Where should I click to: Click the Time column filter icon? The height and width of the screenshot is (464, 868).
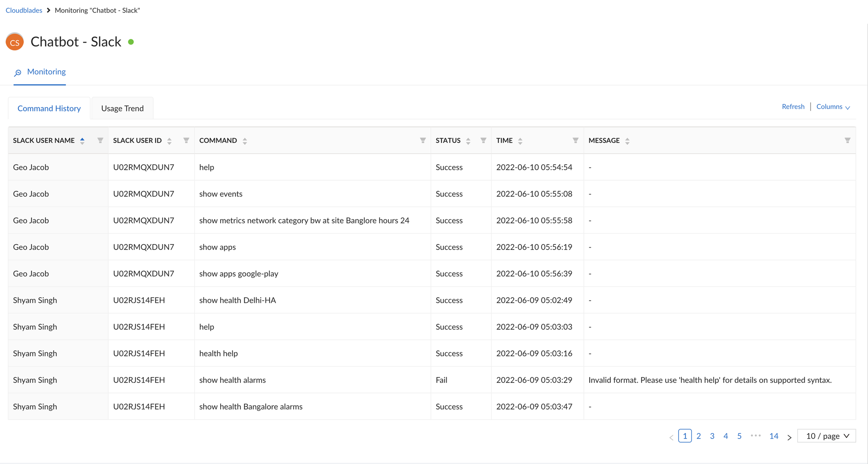point(575,140)
